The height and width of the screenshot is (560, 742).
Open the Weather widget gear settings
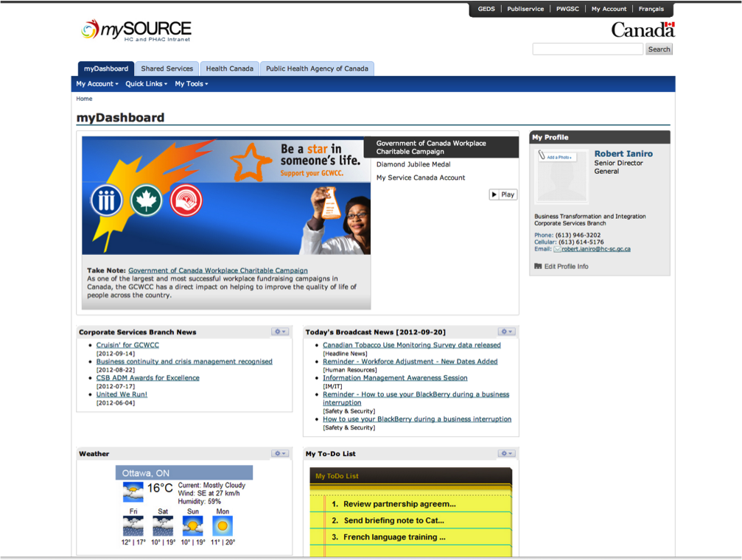[x=280, y=453]
